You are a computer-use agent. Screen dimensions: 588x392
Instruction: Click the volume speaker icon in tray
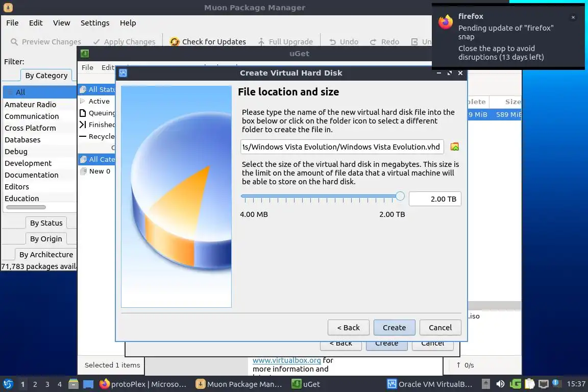500,384
